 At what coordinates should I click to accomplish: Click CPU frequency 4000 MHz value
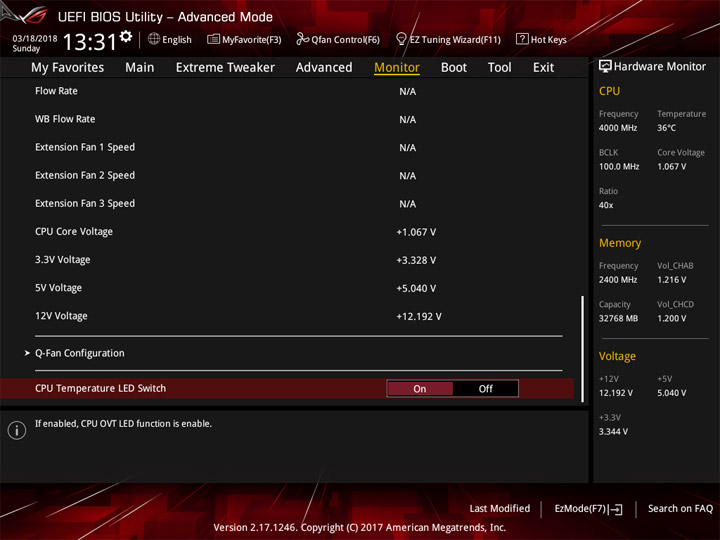tap(618, 128)
